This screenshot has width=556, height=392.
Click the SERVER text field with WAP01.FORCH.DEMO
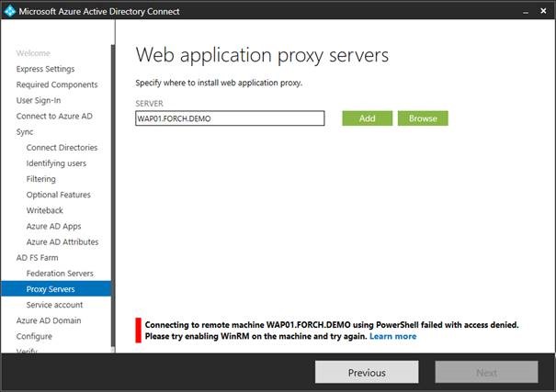(x=230, y=118)
